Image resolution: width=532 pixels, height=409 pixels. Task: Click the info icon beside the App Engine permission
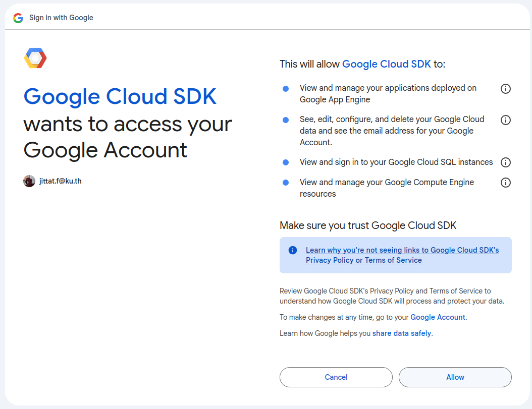(505, 88)
